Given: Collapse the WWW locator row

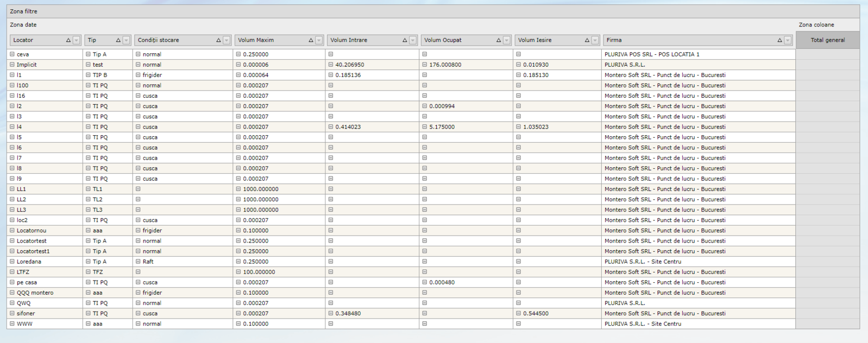Looking at the screenshot, I should 12,323.
